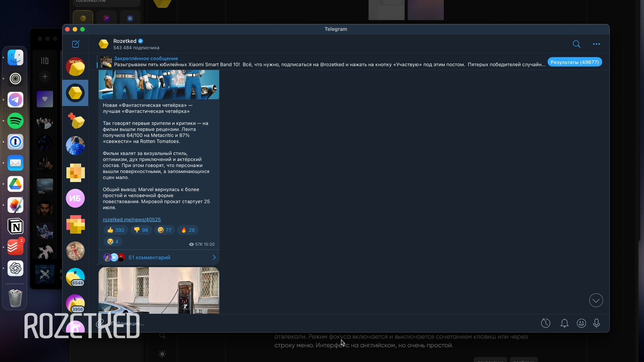Open search in Rozetked channel
644x362 pixels.
(x=577, y=44)
